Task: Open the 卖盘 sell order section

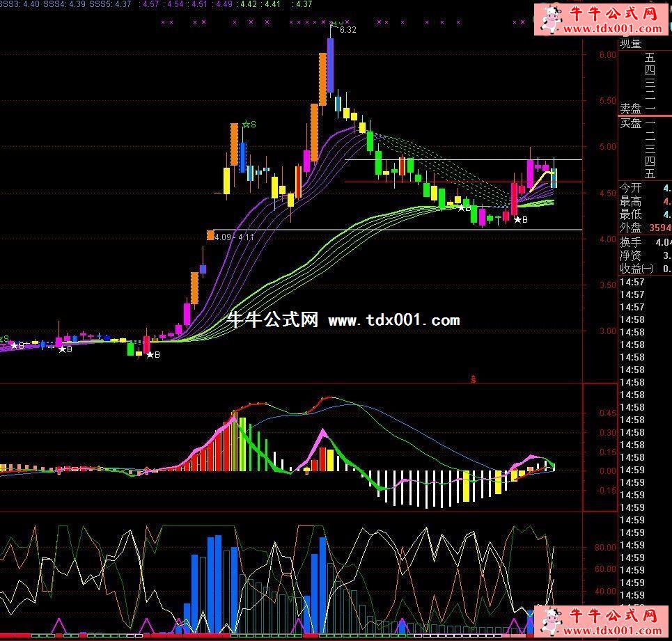Action: [x=631, y=109]
